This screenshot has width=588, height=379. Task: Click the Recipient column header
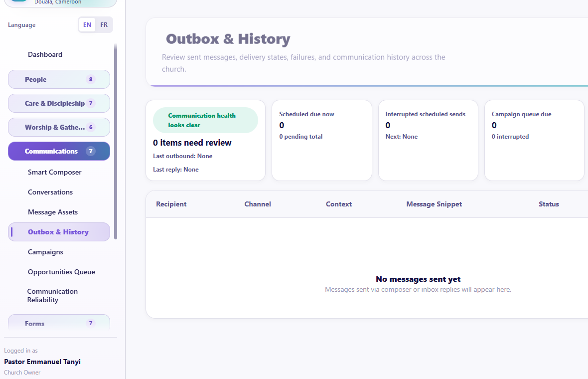(x=171, y=204)
